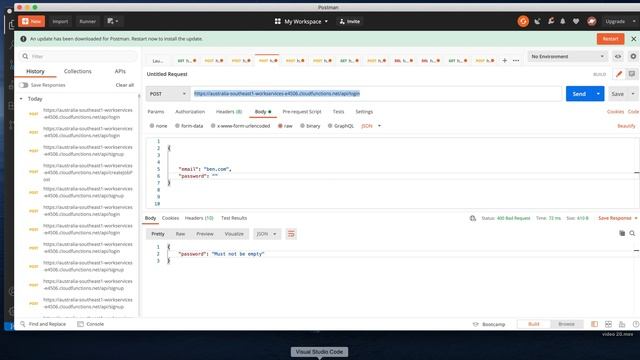
Task: Click the heart icon in the header
Action: [576, 21]
